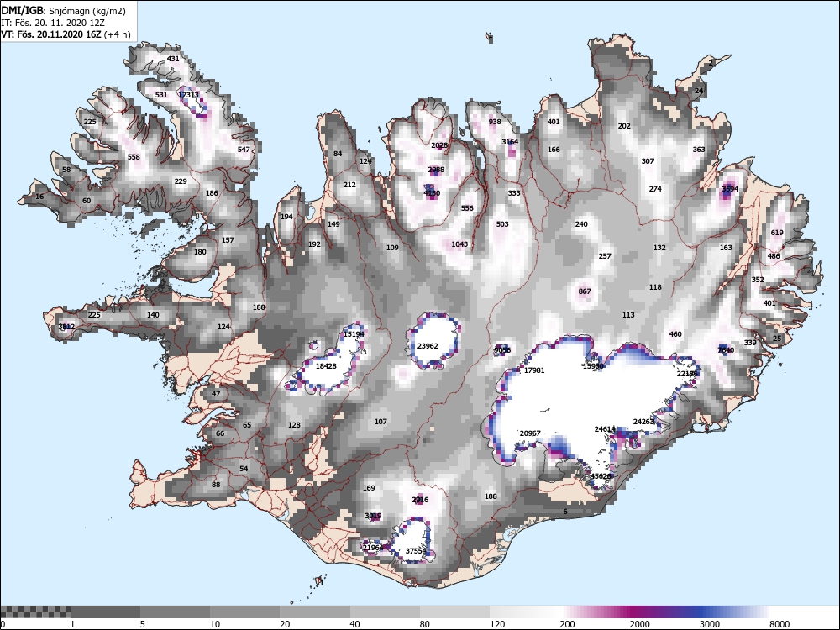The width and height of the screenshot is (840, 630).
Task: Pick legend swatch between 20 and 40
Action: point(315,612)
